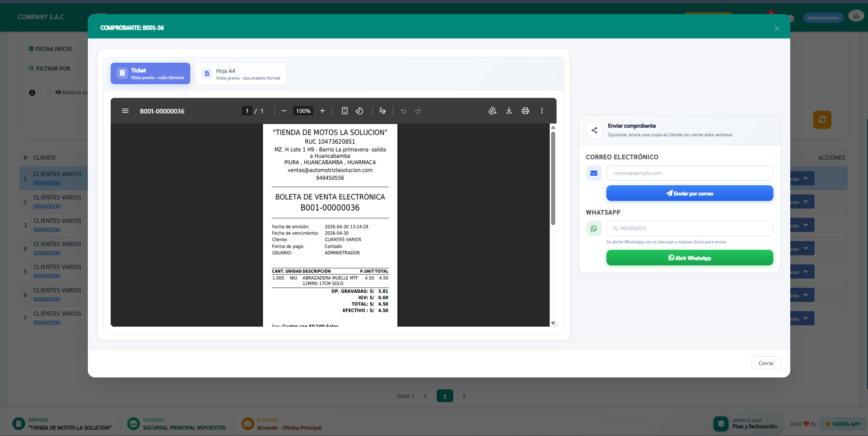Fit the PDF page to width
The height and width of the screenshot is (436, 868).
click(x=345, y=111)
